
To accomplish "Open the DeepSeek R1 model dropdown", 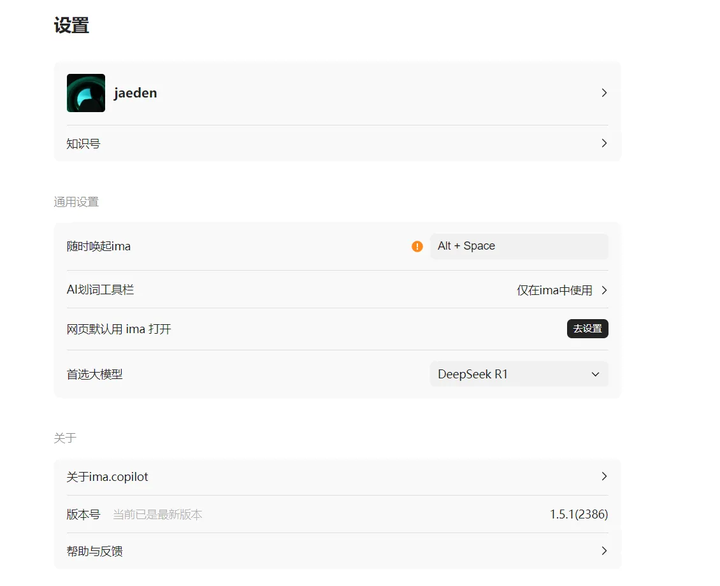I will [x=519, y=374].
